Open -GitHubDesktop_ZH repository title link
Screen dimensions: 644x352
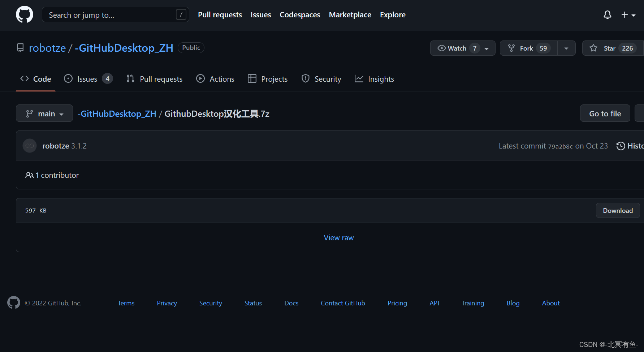tap(124, 48)
